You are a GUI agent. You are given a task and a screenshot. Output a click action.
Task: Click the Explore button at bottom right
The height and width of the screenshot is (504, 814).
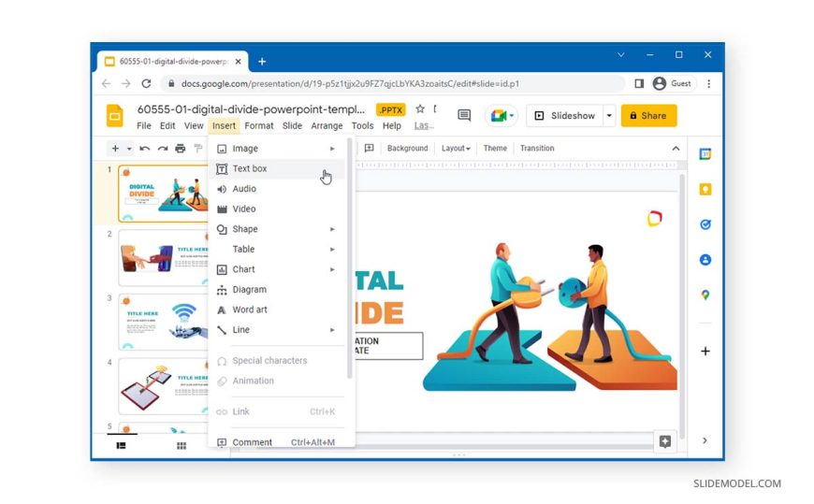click(665, 441)
